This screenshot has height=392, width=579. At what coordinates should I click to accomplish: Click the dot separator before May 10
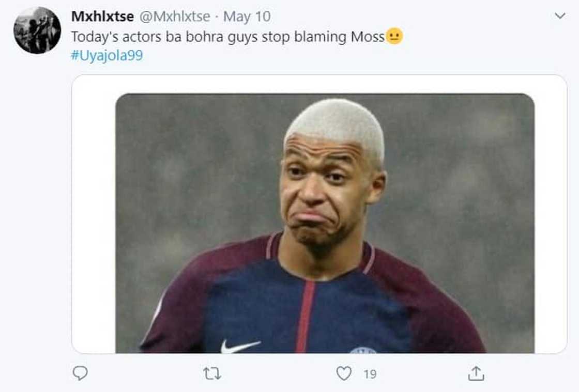pos(217,17)
